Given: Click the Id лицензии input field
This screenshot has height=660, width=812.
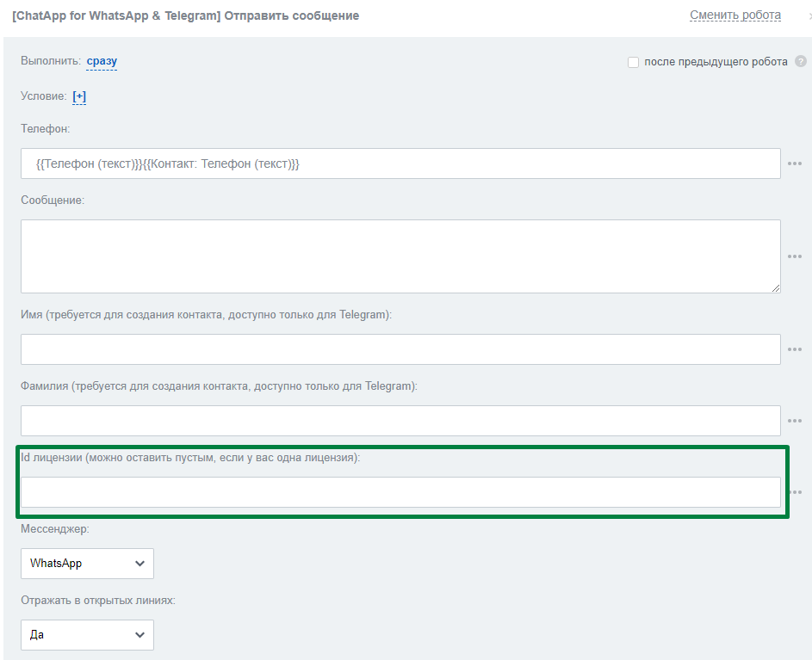Looking at the screenshot, I should (400, 492).
